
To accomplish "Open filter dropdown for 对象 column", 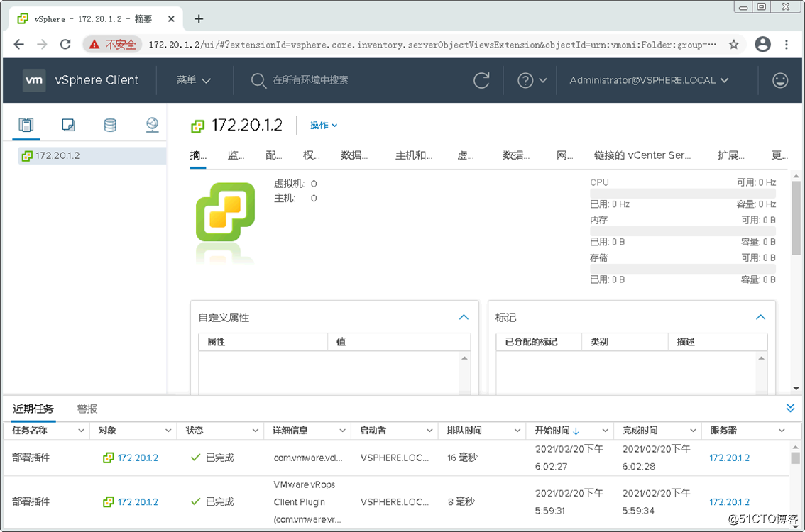I will [x=168, y=431].
